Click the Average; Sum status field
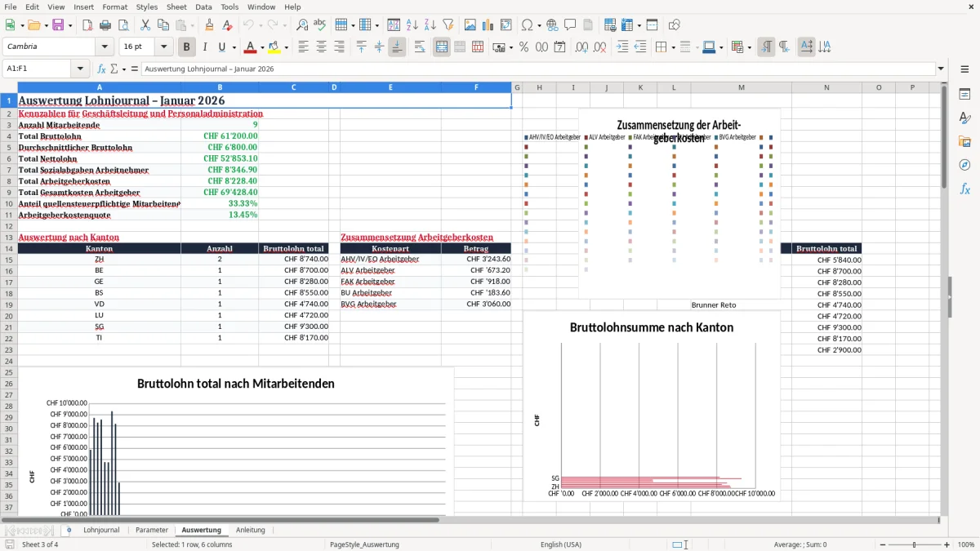Viewport: 980px width, 551px height. (x=800, y=544)
